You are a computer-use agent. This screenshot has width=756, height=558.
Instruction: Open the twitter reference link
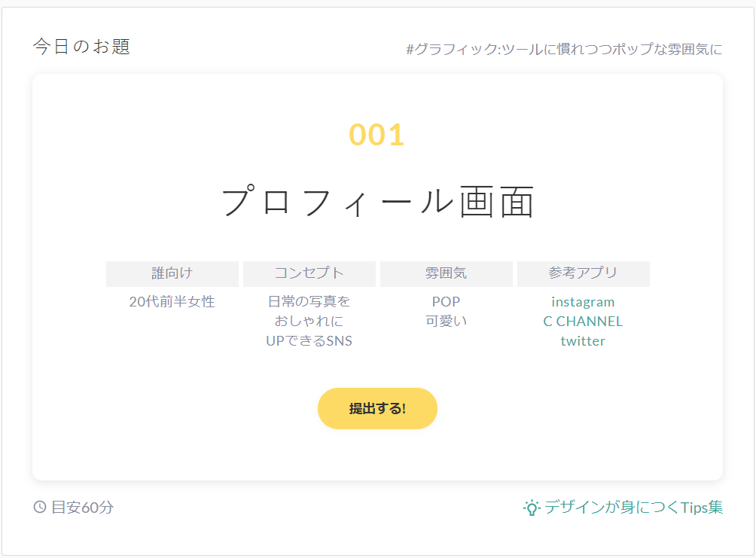point(583,341)
